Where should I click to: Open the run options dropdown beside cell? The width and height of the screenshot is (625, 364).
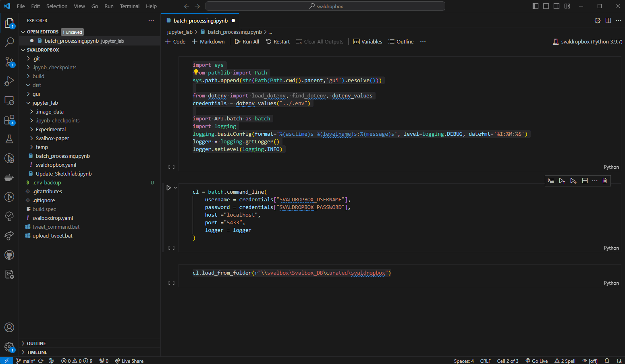[x=175, y=188]
